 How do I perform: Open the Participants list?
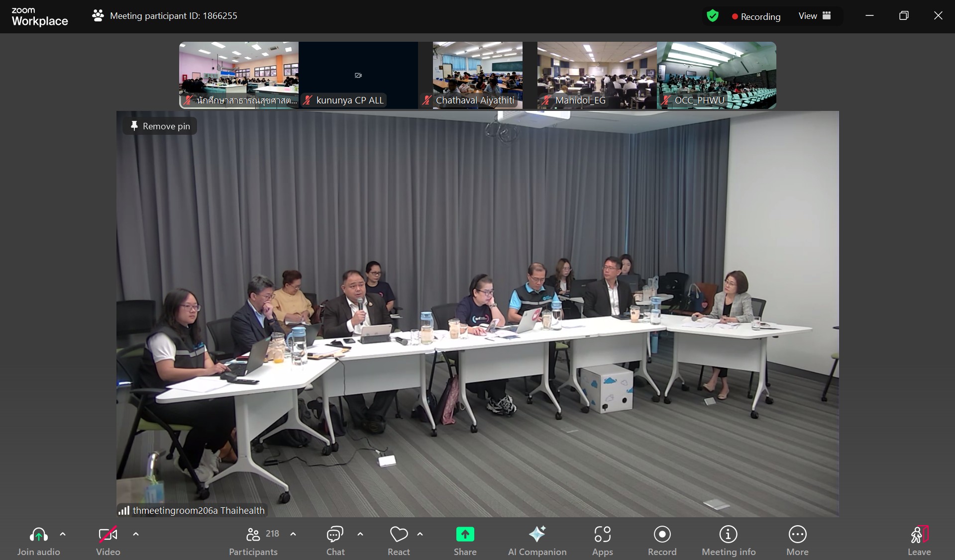click(x=253, y=541)
